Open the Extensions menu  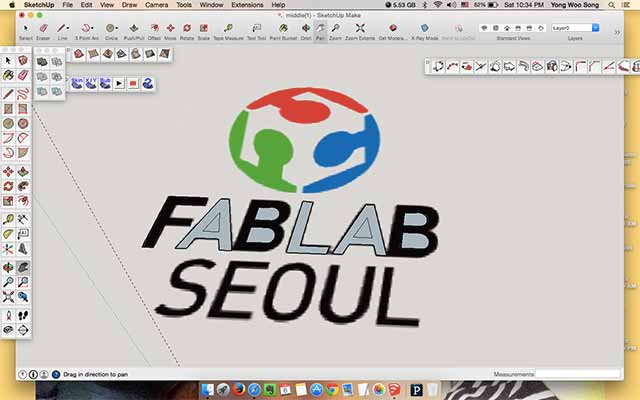[x=247, y=5]
